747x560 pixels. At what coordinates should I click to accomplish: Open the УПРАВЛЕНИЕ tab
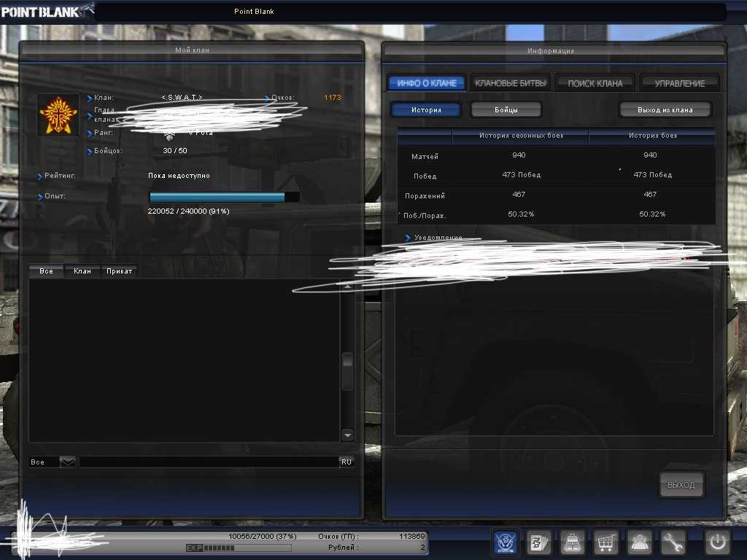[679, 83]
